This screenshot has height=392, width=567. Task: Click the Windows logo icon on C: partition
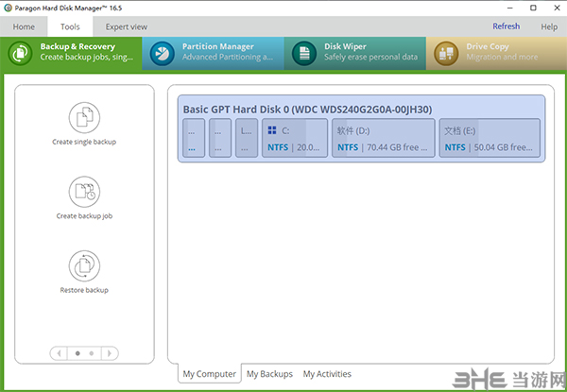pyautogui.click(x=272, y=130)
